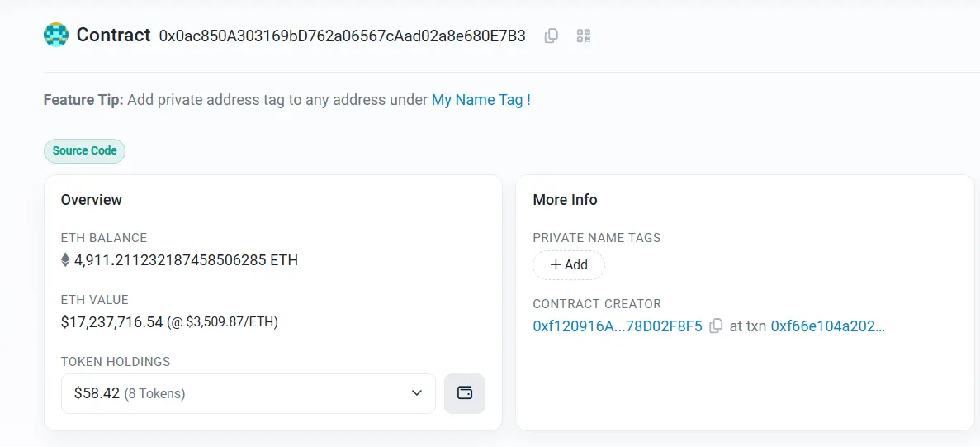Copy the contract address to clipboard
Screen dimensions: 980x447
tap(552, 36)
